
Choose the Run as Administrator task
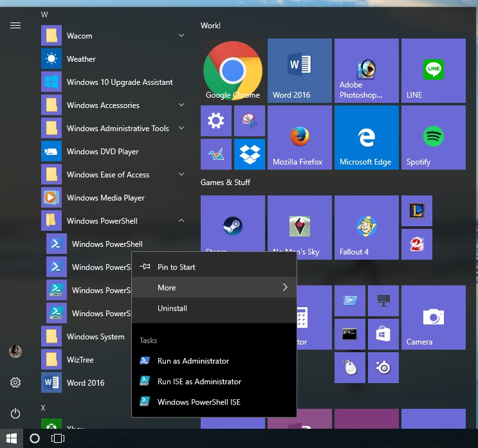coord(214,361)
